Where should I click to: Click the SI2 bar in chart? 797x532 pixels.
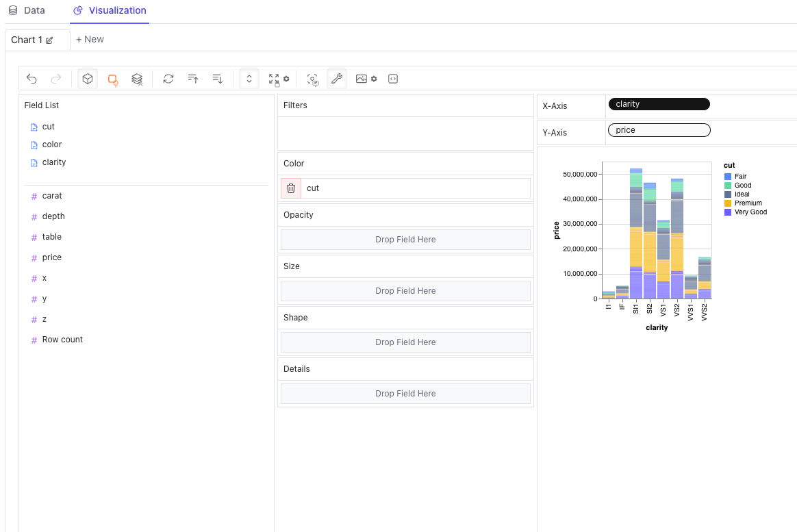[x=650, y=241]
